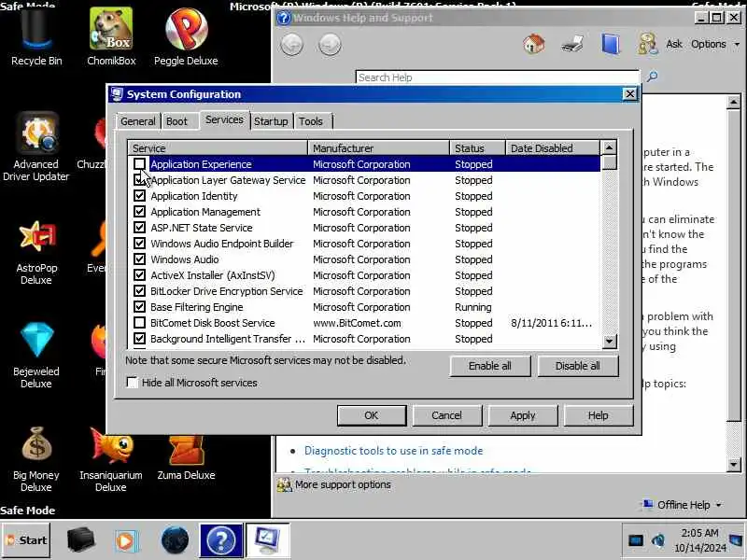Click the Help window scroll-down arrow
This screenshot has height=560, width=747.
[x=734, y=464]
